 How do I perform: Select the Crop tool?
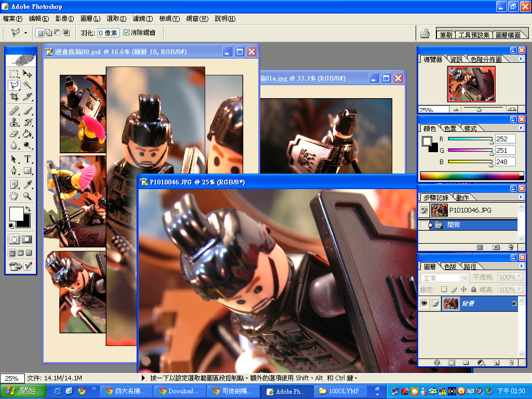[x=14, y=97]
